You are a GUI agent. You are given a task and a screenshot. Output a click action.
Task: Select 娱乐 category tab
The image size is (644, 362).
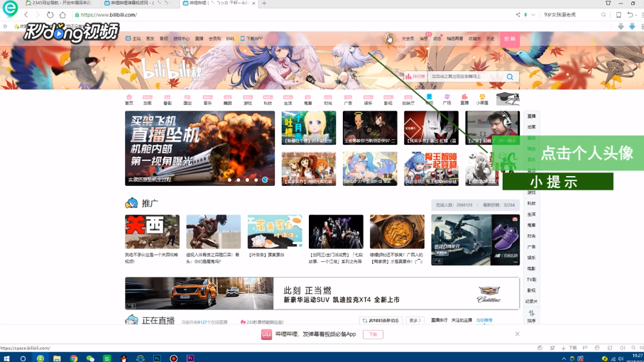[x=368, y=100]
